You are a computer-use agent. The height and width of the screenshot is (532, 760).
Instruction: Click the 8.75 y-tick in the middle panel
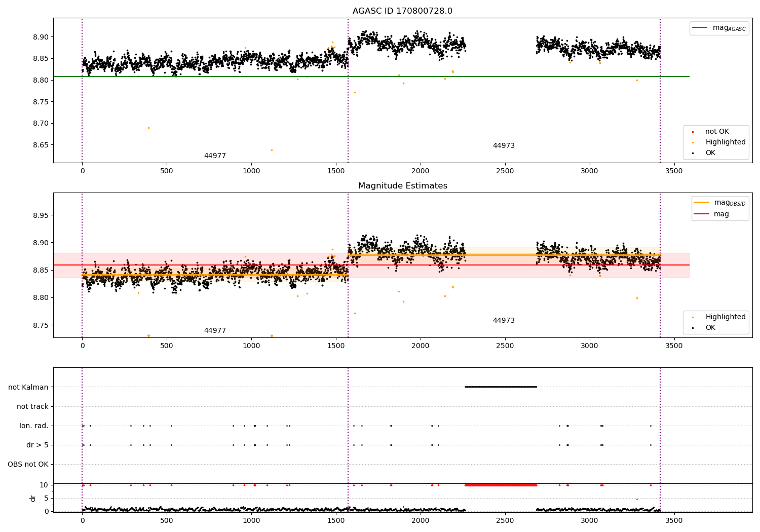coord(41,325)
